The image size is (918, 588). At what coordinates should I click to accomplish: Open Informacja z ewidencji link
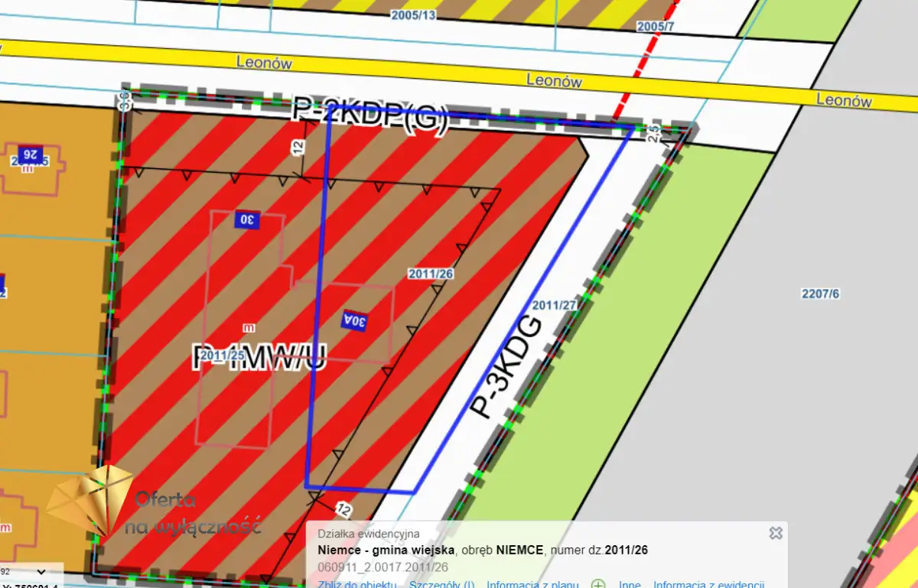tap(708, 585)
